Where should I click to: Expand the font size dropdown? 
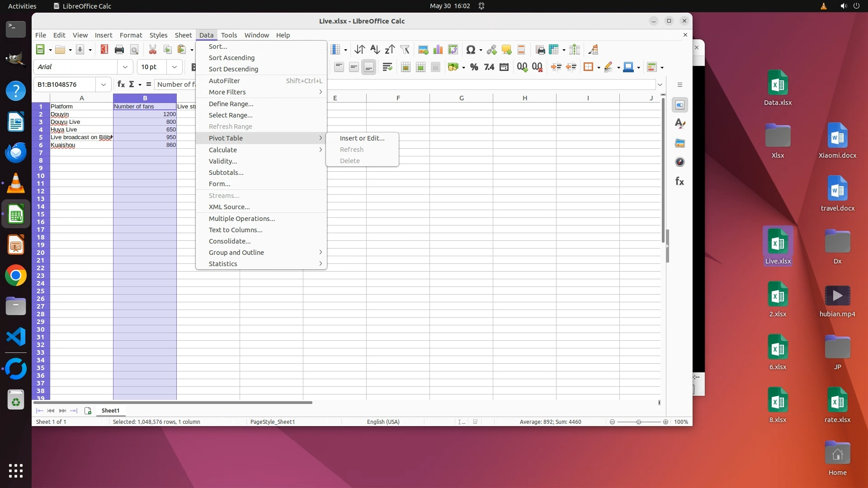click(175, 67)
